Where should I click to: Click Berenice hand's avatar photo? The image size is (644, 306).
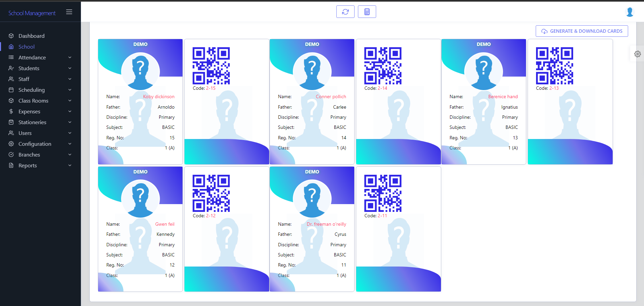pyautogui.click(x=484, y=71)
